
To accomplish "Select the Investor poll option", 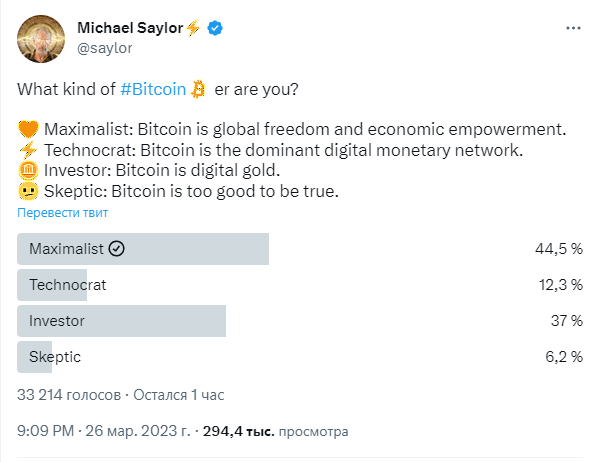I will 300,321.
